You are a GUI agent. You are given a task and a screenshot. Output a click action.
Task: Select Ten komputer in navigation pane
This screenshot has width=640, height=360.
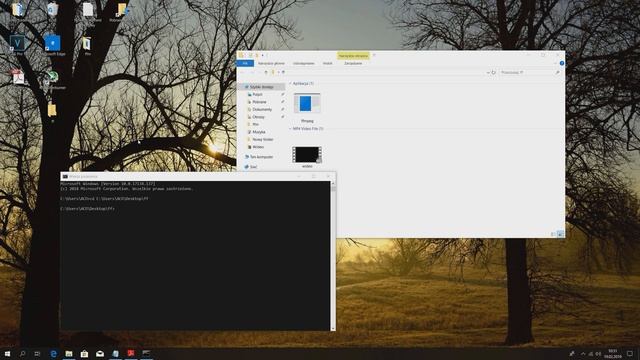(261, 157)
